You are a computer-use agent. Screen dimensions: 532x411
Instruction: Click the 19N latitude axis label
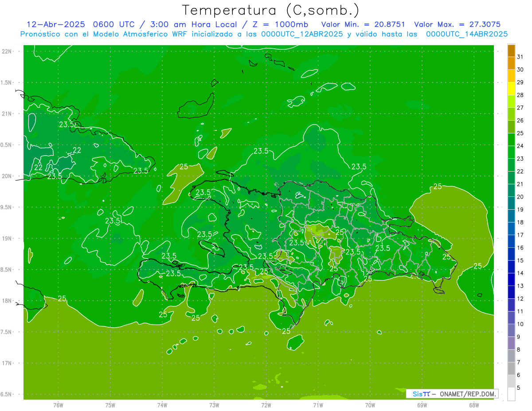[8, 239]
